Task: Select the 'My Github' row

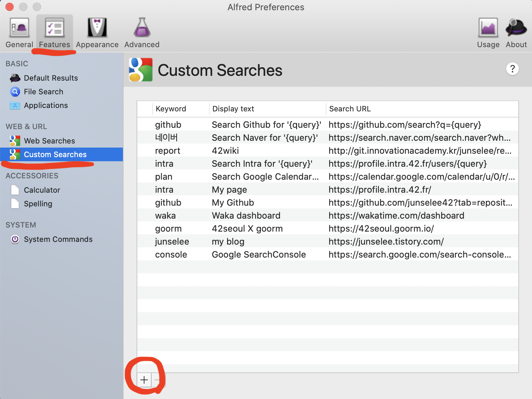Action: click(328, 203)
